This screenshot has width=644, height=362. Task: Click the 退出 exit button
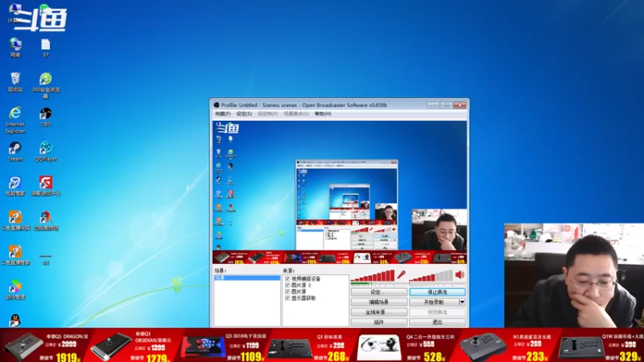pyautogui.click(x=437, y=323)
